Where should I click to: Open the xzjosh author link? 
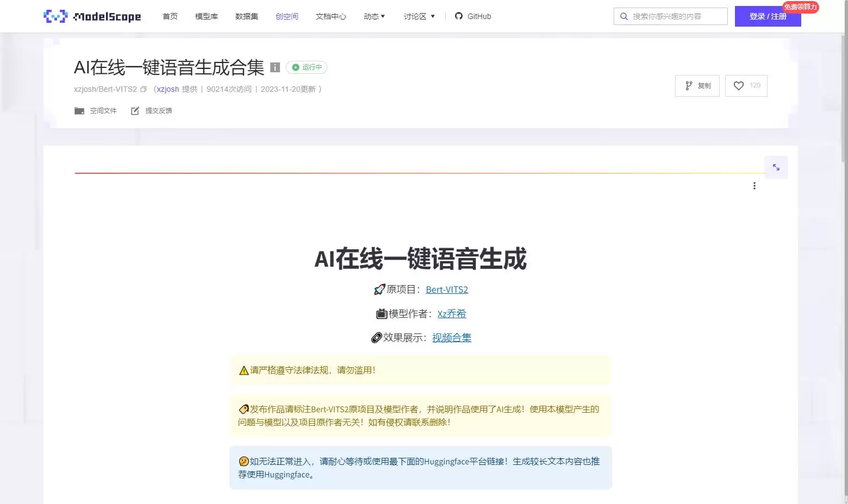tap(168, 89)
